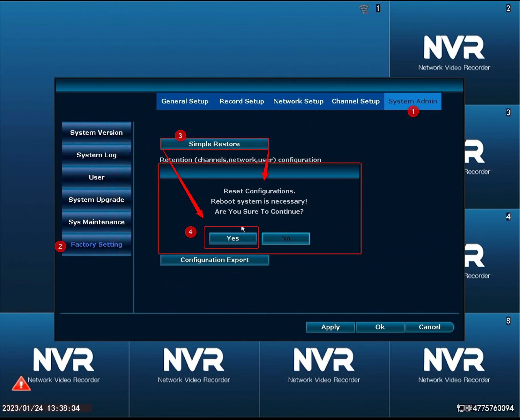Open System Version in the sidebar
Viewport: 520px width, 420px height.
(96, 133)
